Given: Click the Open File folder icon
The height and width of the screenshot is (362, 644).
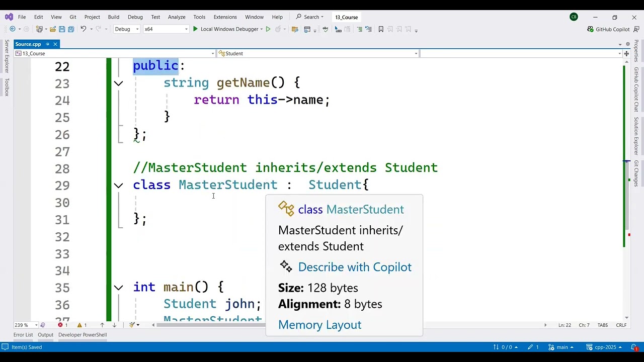Looking at the screenshot, I should click(x=53, y=29).
